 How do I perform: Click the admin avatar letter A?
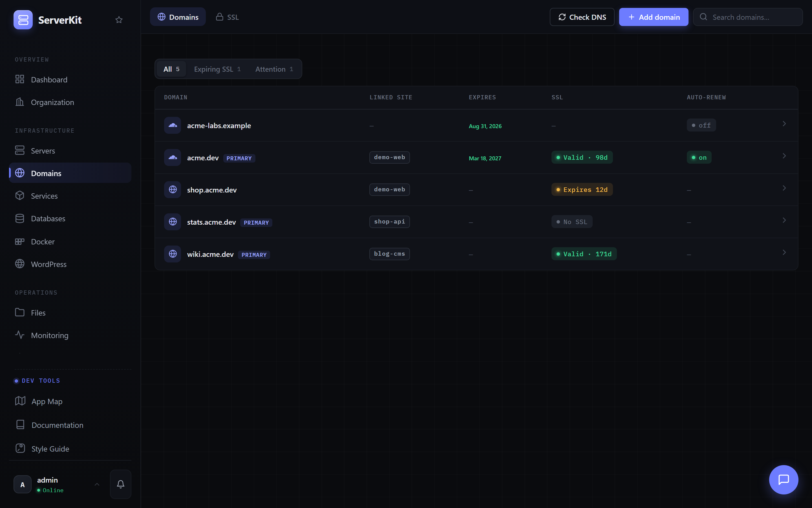pyautogui.click(x=23, y=485)
